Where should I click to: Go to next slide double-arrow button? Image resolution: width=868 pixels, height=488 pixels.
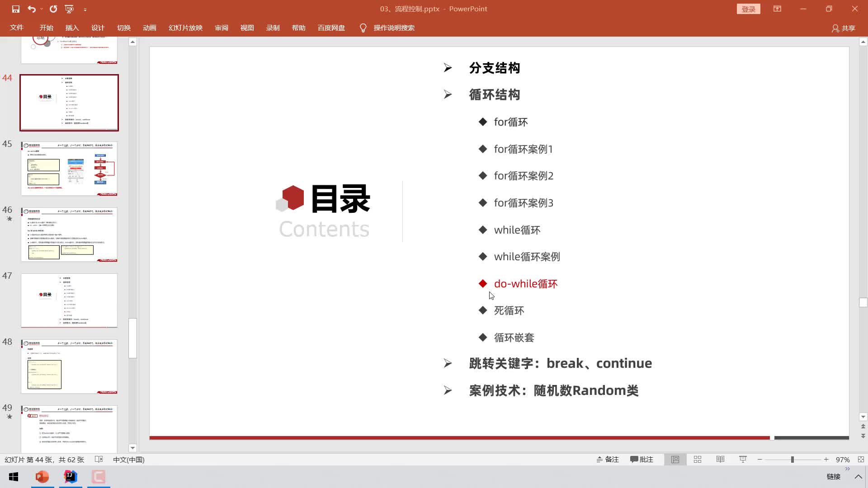click(x=863, y=436)
